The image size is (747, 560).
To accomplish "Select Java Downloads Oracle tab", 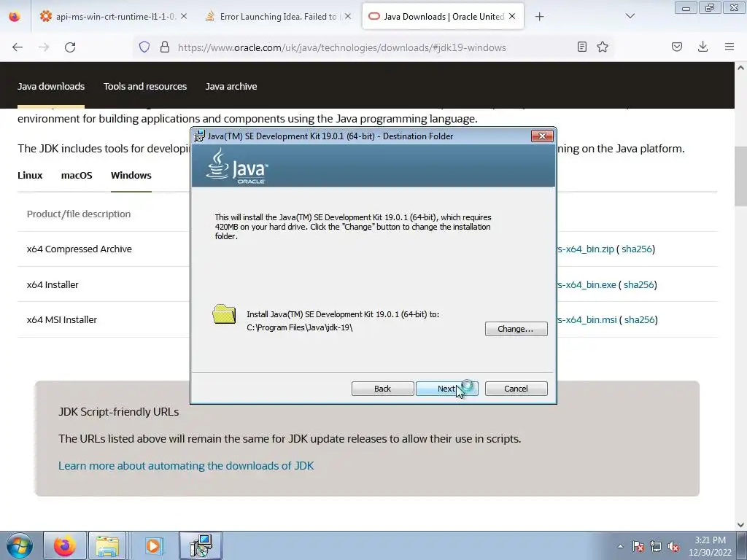I will pos(444,17).
